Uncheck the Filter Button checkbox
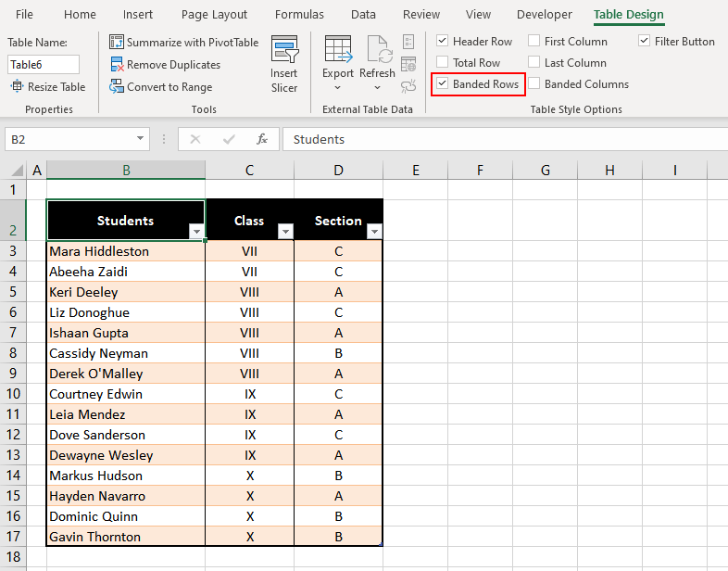Viewport: 728px width, 571px height. [x=644, y=41]
